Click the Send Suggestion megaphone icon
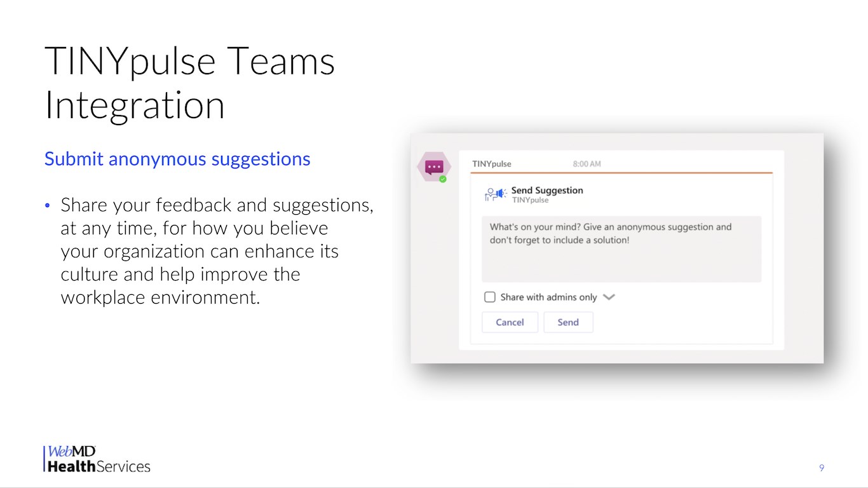 [496, 194]
